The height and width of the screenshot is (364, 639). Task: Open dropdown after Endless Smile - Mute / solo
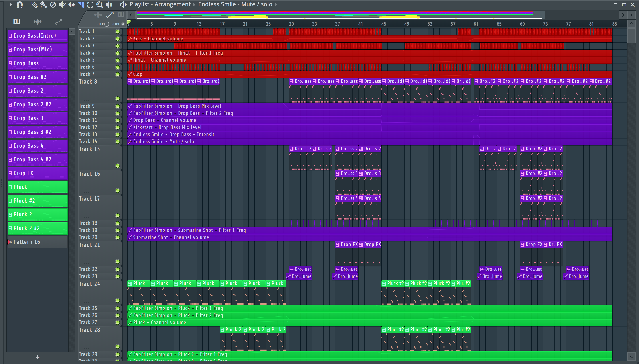point(276,4)
